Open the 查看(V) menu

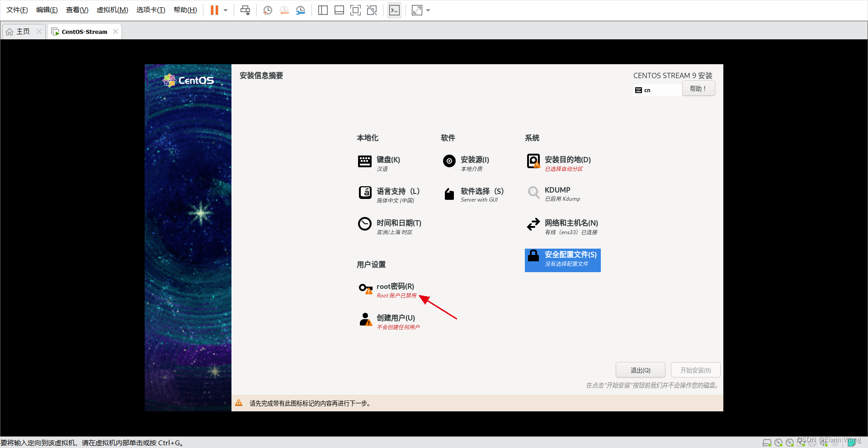[x=77, y=10]
